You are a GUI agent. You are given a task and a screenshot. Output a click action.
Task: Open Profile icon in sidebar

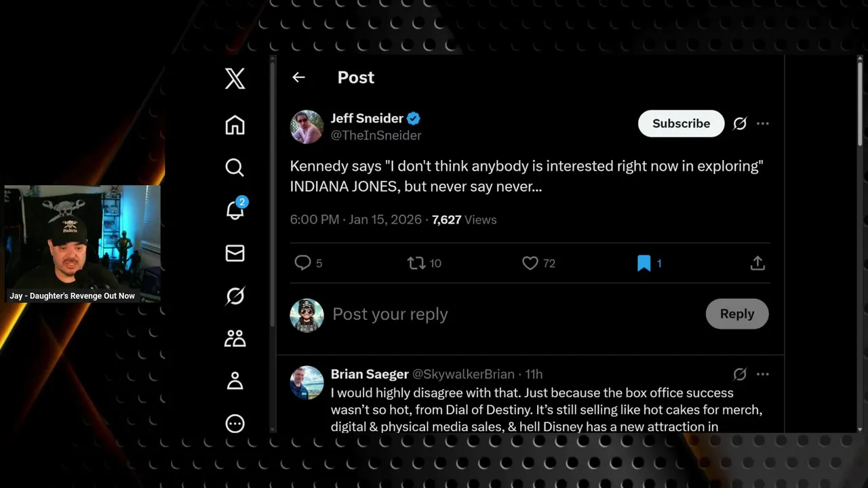click(x=235, y=381)
